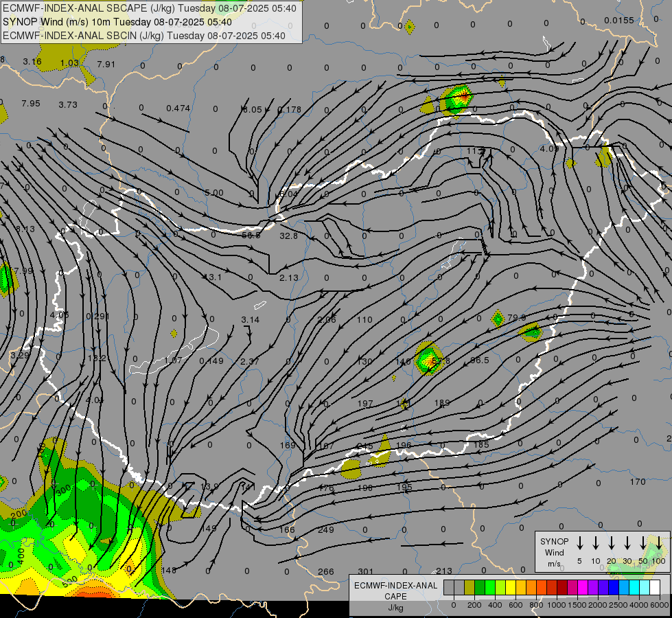Select the yellow swatch in the CAPE scale
The height and width of the screenshot is (618, 672).
511,587
